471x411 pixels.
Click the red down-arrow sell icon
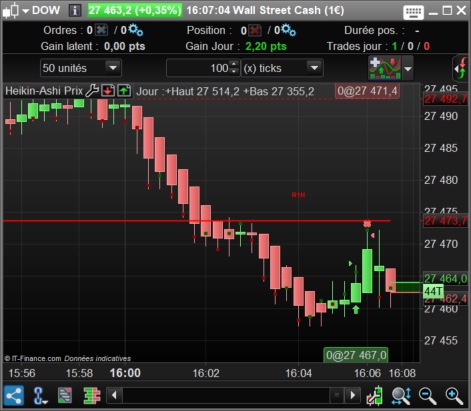coord(108,90)
